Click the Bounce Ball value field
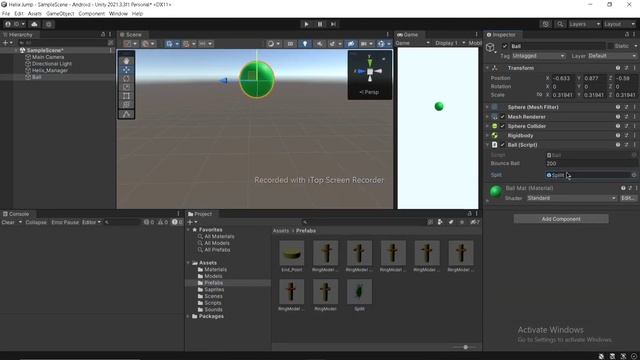The height and width of the screenshot is (360, 640). [591, 163]
